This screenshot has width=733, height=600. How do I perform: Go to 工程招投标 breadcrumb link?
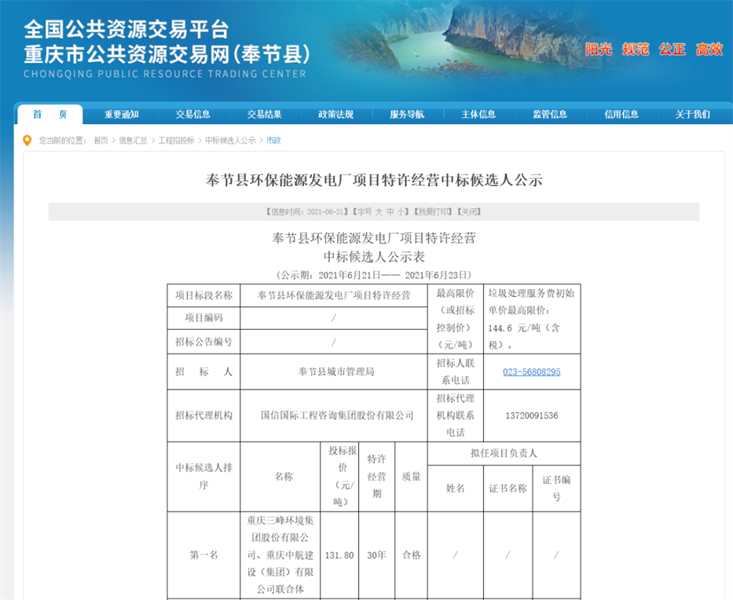tap(176, 141)
